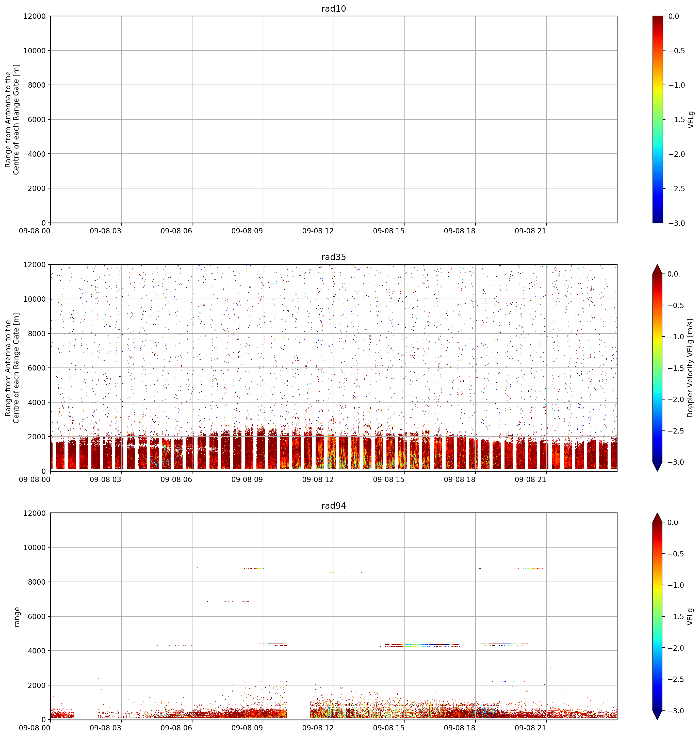This screenshot has height=737, width=700.
Task: Click the '09-08 03' tick under rad10 plot
Action: (106, 231)
